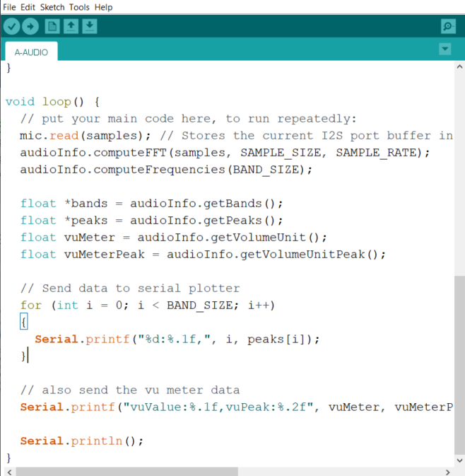Click the 'float *bands' declaration line

(152, 204)
